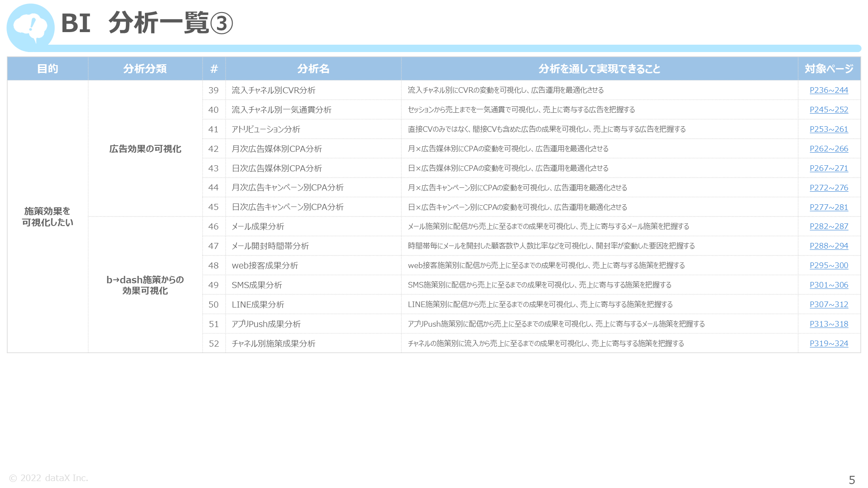Select アトリビューション分析 analysis name
This screenshot has width=868, height=488.
(266, 129)
